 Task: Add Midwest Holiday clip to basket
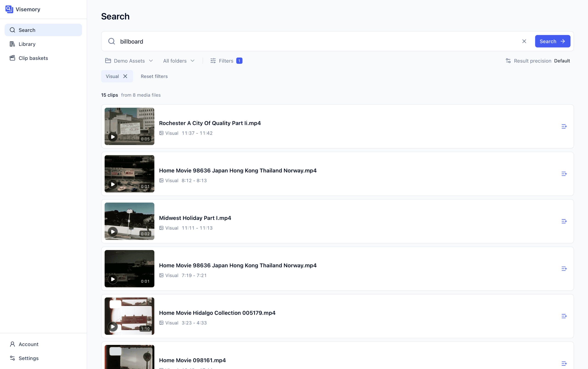tap(564, 221)
